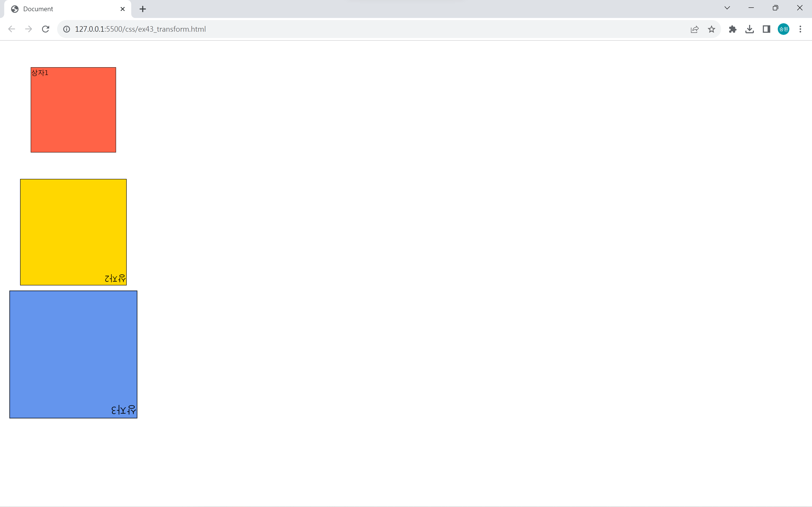Viewport: 812px width, 507px height.
Task: Expand the tab search chevron
Action: click(x=727, y=8)
